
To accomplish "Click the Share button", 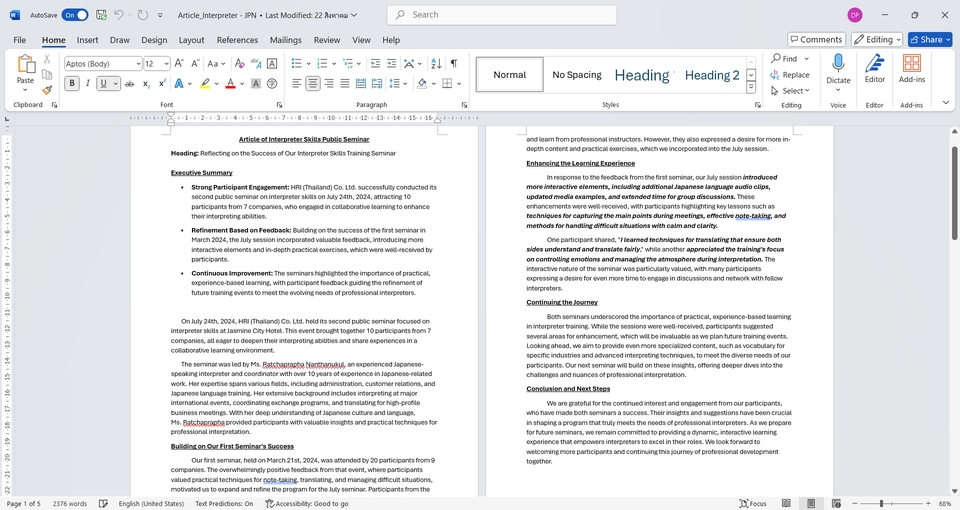I will point(930,39).
